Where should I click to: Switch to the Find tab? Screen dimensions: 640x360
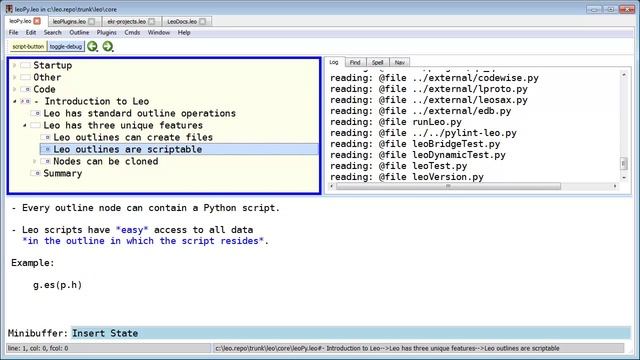(x=355, y=62)
